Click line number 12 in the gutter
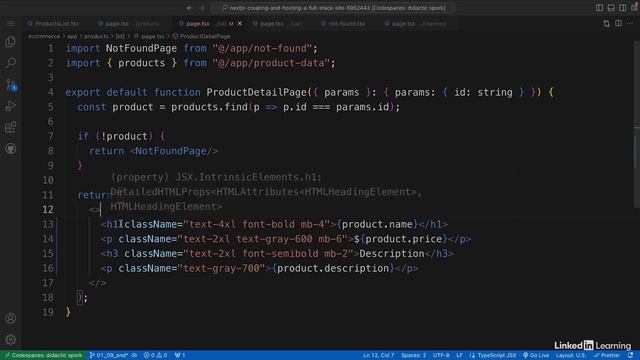The height and width of the screenshot is (360, 640). coord(48,209)
